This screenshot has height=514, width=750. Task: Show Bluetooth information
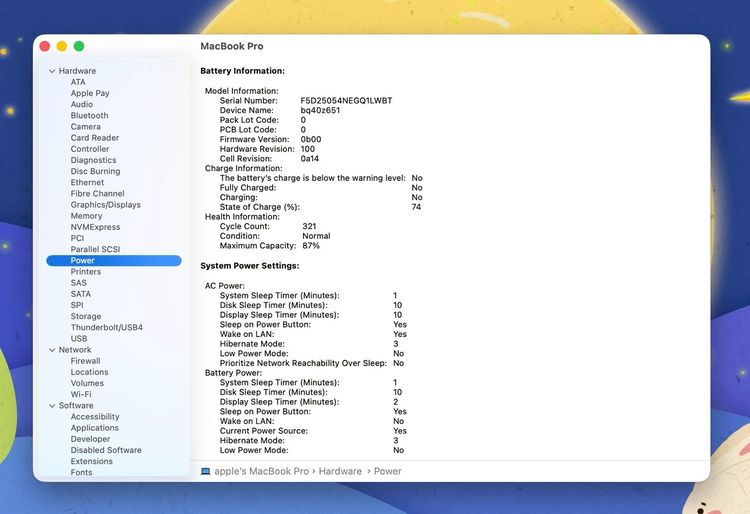pyautogui.click(x=89, y=116)
